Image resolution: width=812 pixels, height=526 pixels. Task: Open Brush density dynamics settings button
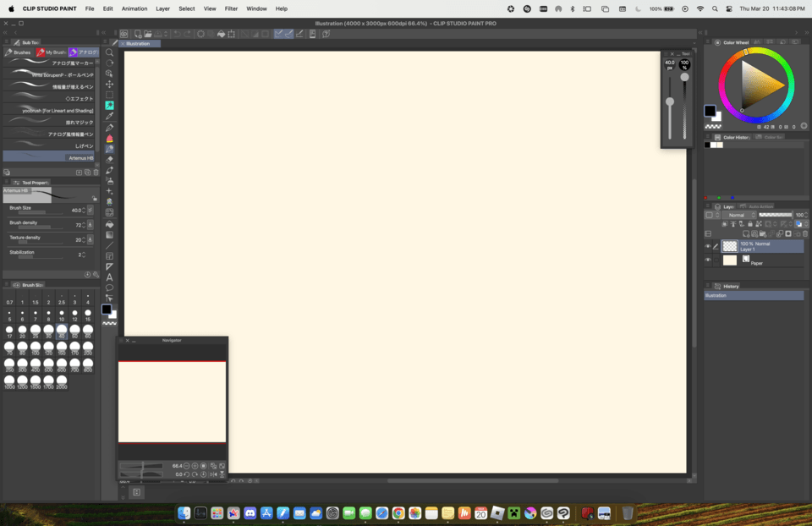[91, 225]
